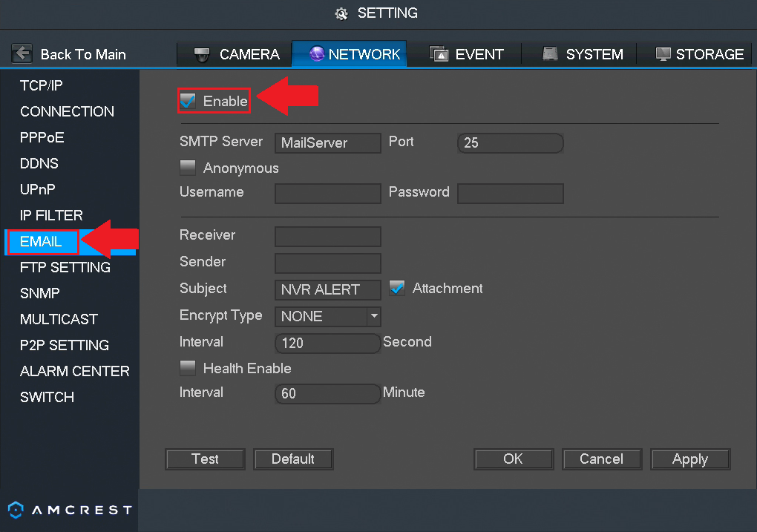Screen dimensions: 757x532
Task: Click the Password input field
Action: tap(511, 193)
